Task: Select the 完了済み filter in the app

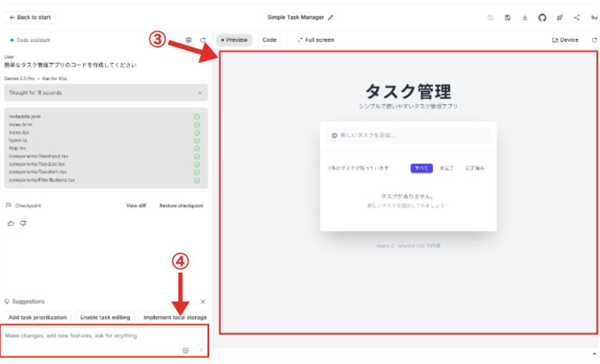Action: 475,168
